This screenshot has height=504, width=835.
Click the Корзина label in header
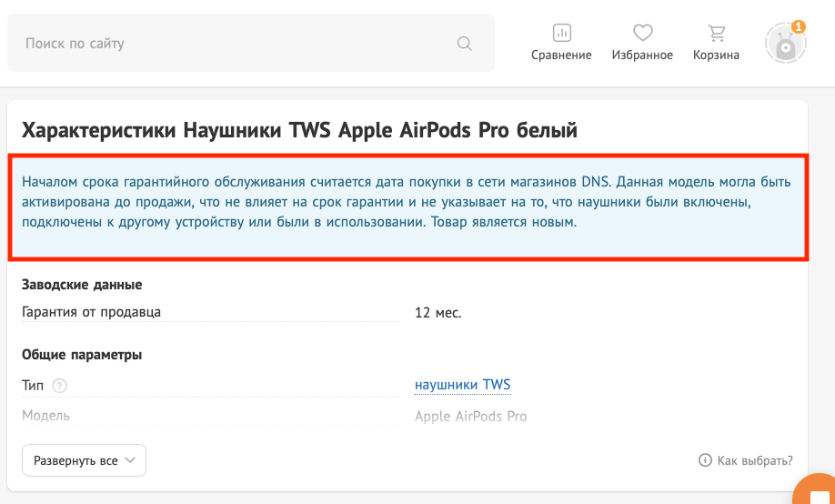tap(716, 55)
